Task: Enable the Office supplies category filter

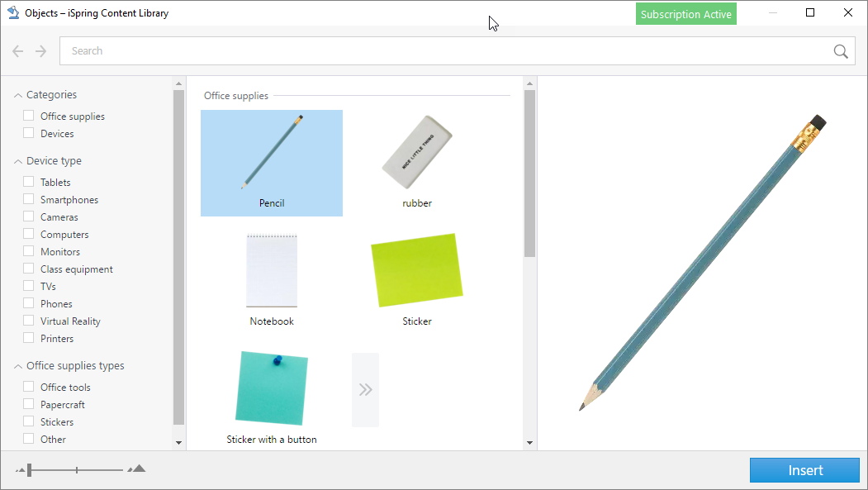Action: (27, 116)
